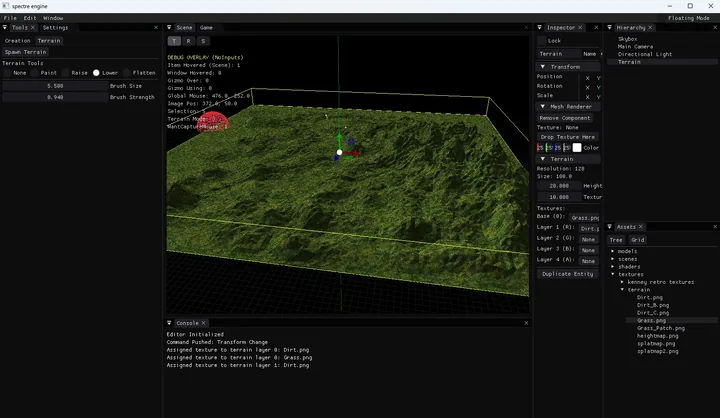Open the white Color swatch picker
This screenshot has width=720, height=418.
tap(577, 147)
